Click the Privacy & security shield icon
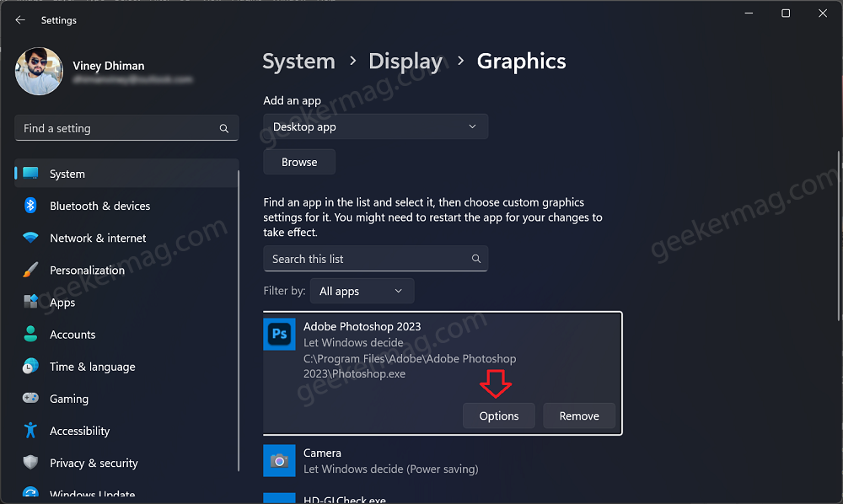Image resolution: width=843 pixels, height=504 pixels. (30, 463)
